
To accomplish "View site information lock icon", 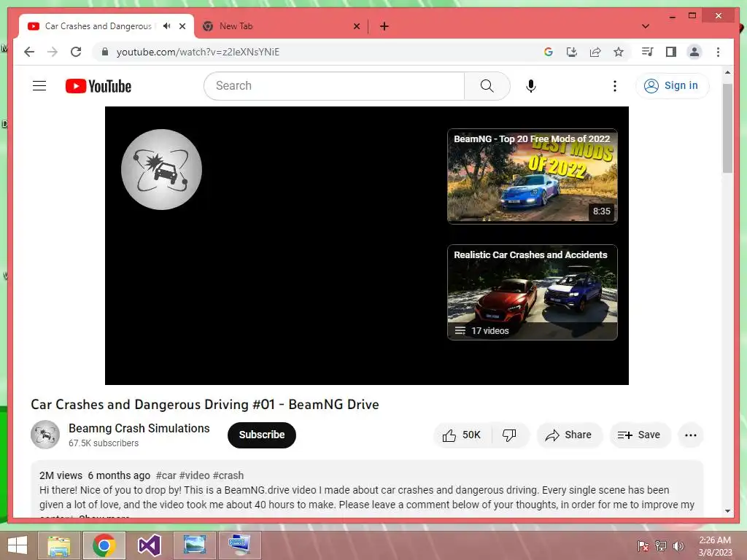I will point(105,52).
